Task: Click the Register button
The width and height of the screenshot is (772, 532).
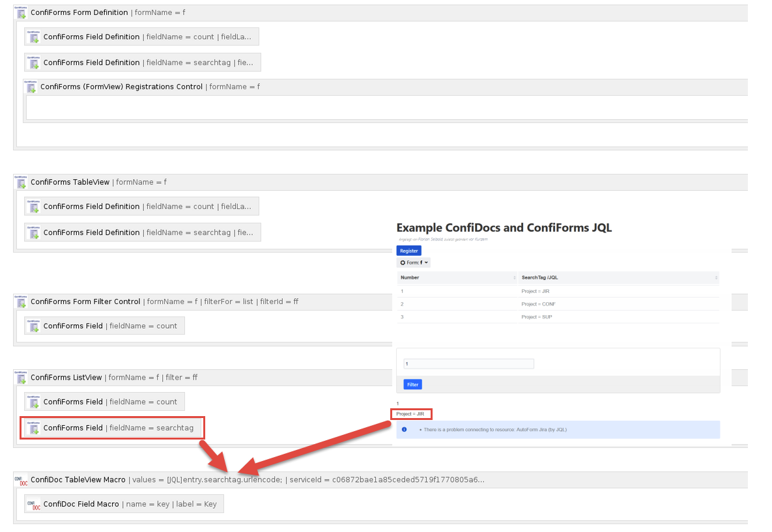Action: tap(408, 250)
